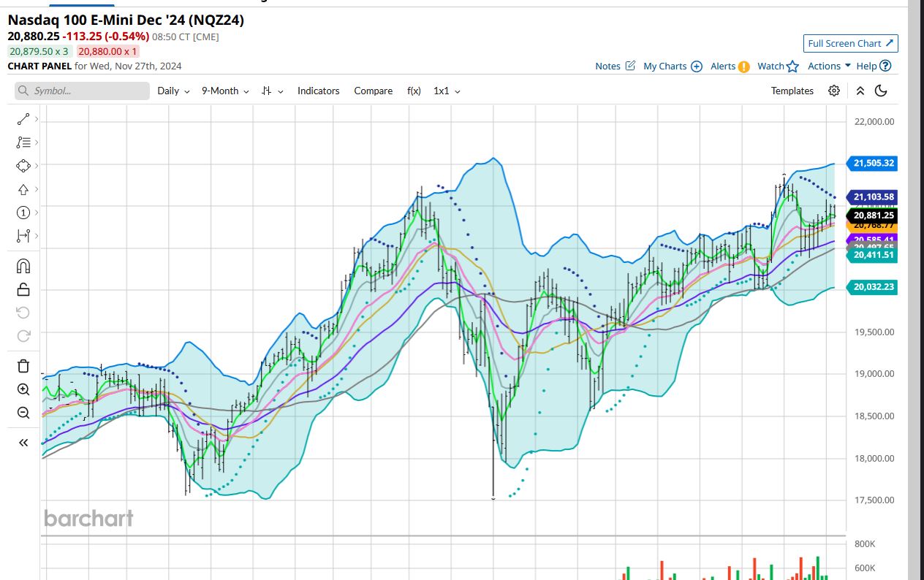Screen dimensions: 924x580
Task: Open the Templates menu
Action: [792, 91]
